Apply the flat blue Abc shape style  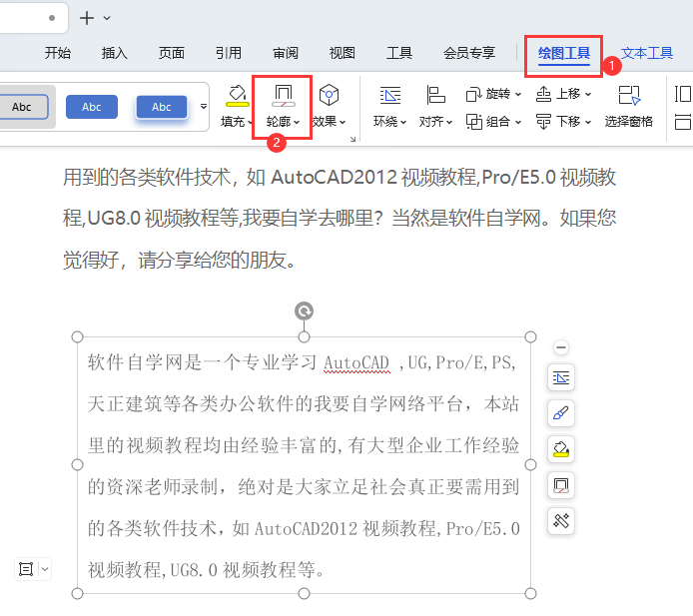click(92, 107)
